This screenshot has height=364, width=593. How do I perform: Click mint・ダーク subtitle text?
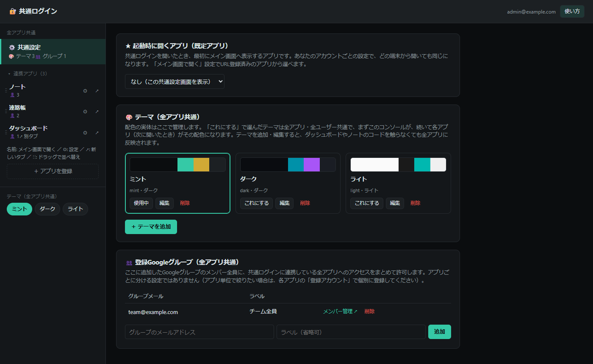[144, 190]
